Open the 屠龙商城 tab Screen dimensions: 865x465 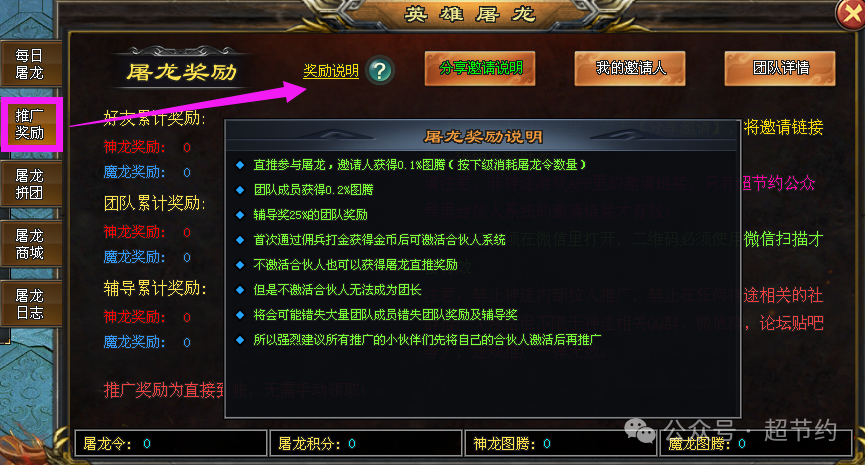click(30, 244)
